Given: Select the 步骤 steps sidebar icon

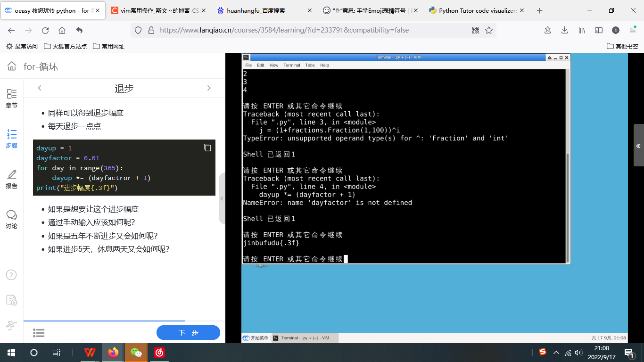Looking at the screenshot, I should (x=11, y=139).
